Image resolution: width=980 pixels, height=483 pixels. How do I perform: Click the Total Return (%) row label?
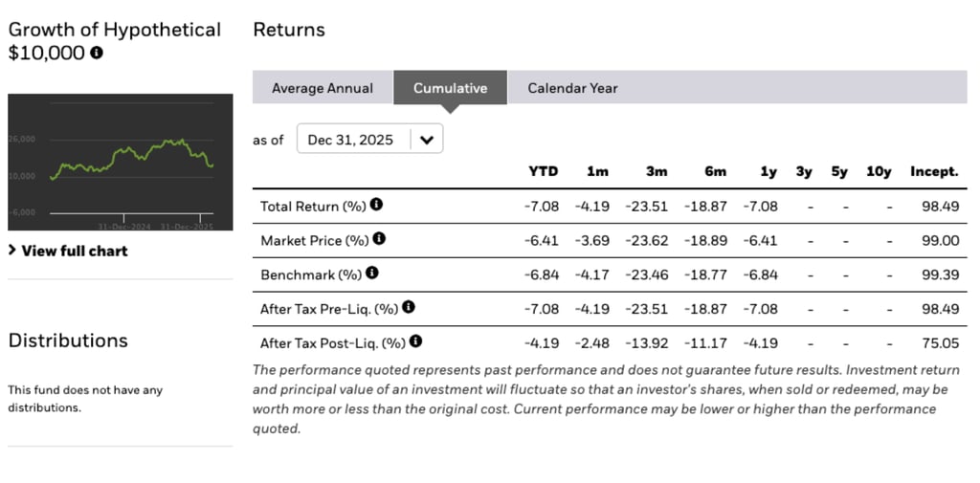[313, 206]
